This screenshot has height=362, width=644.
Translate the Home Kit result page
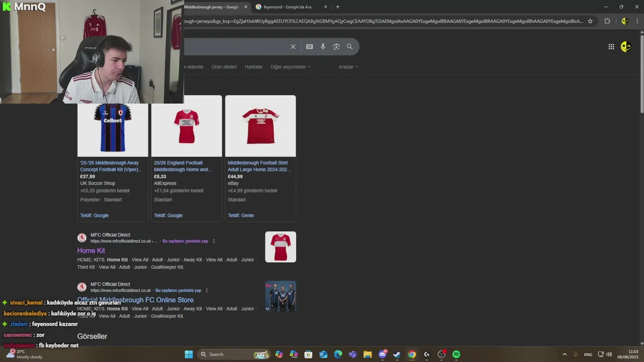tap(185, 241)
